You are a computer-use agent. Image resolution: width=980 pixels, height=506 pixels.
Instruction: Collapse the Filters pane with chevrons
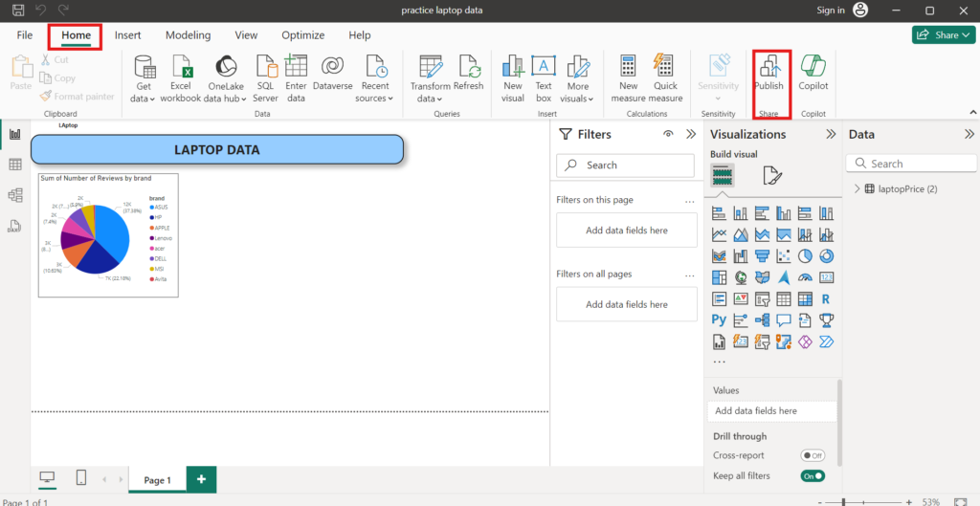pyautogui.click(x=691, y=134)
